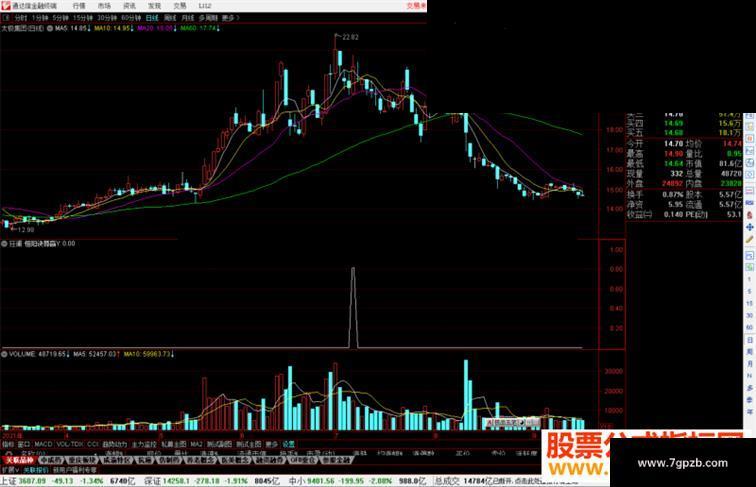Screen dimensions: 756x487
Task: Switch chart to 30分钟 period
Action: (x=107, y=18)
